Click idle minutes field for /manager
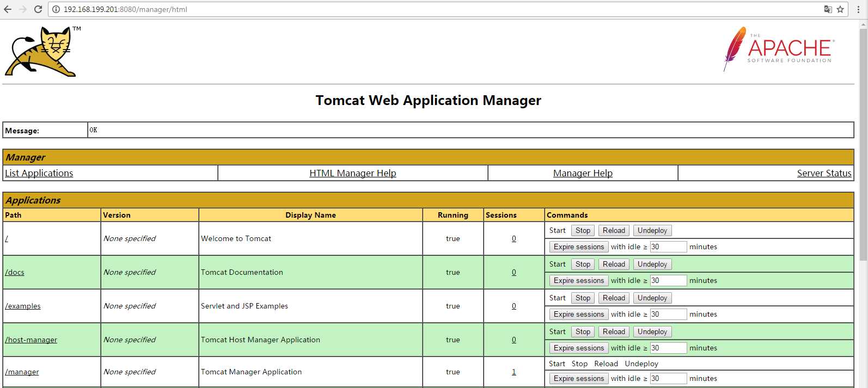 click(x=668, y=379)
